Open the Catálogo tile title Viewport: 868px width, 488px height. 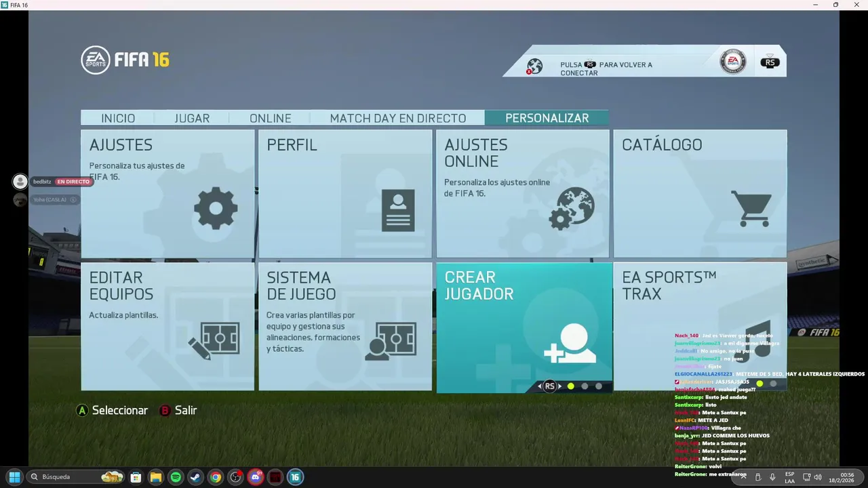(x=662, y=145)
